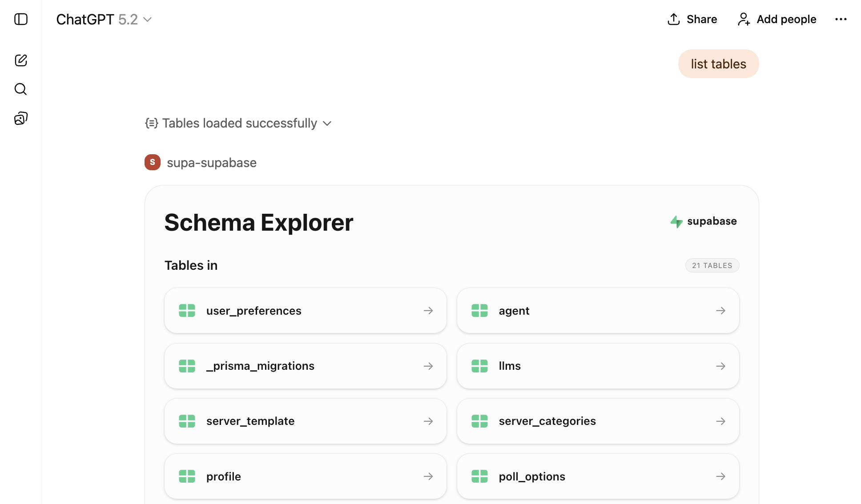Click the Share button
Viewport: 861px width, 504px height.
tap(692, 19)
